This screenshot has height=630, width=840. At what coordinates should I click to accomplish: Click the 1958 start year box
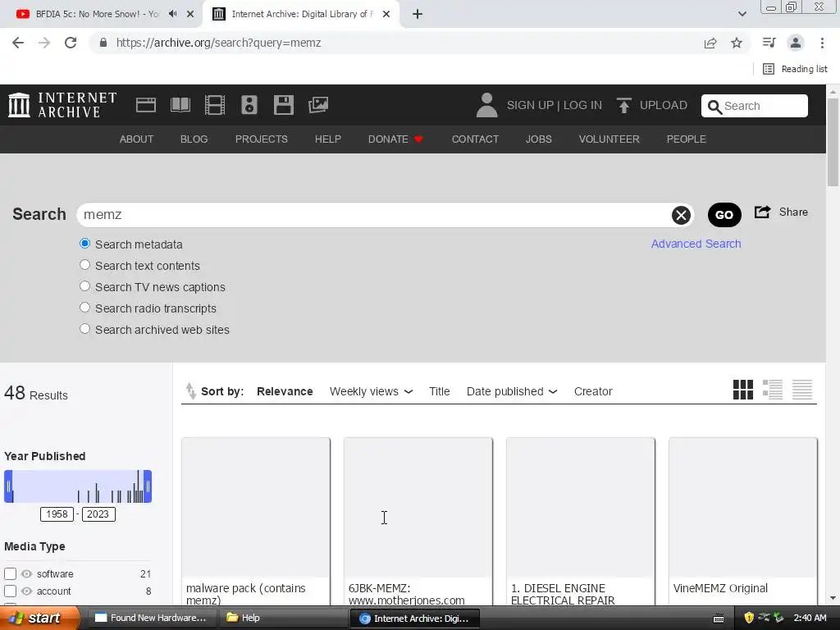pos(57,514)
